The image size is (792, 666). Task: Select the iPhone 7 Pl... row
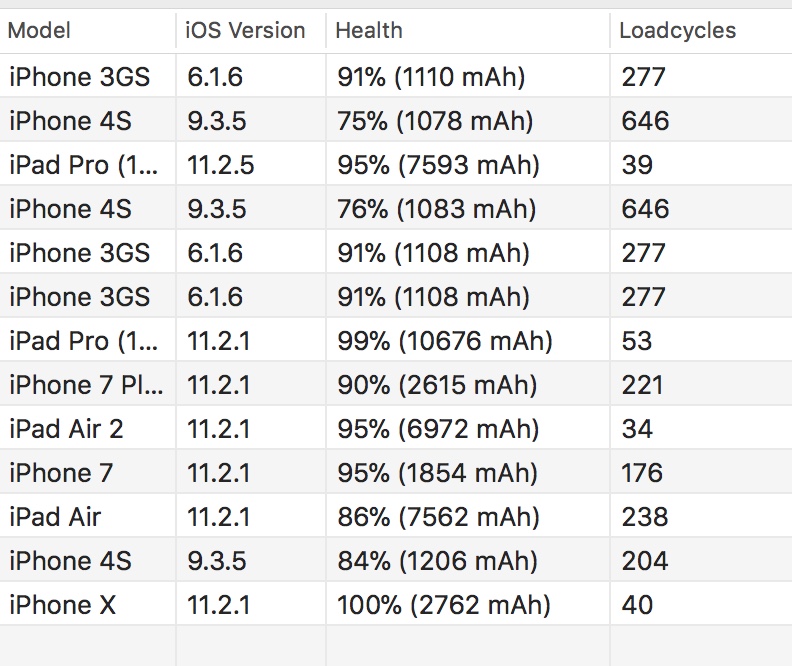(x=396, y=384)
